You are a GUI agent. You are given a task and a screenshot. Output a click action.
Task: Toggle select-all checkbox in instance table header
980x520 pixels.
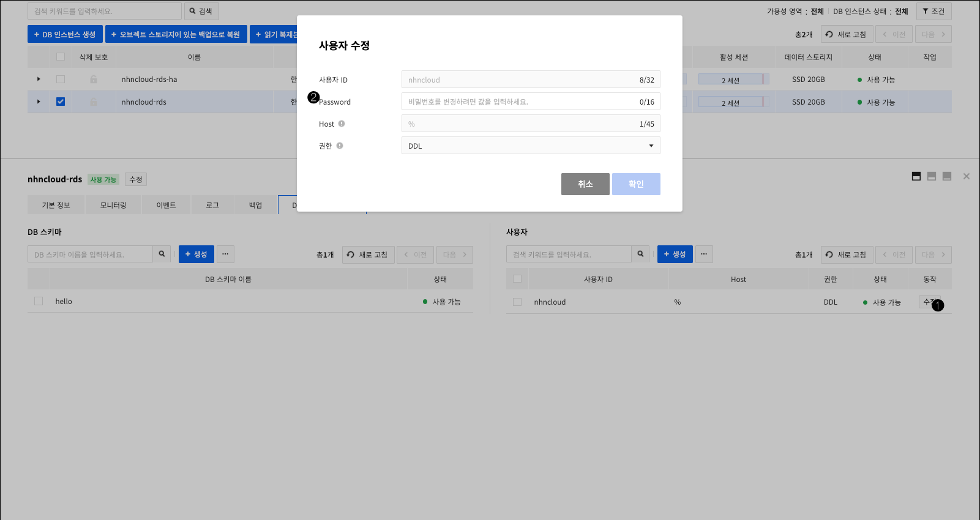pos(61,57)
